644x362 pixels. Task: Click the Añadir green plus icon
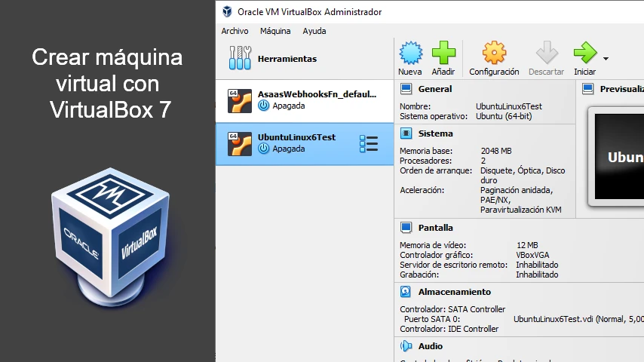(x=443, y=53)
